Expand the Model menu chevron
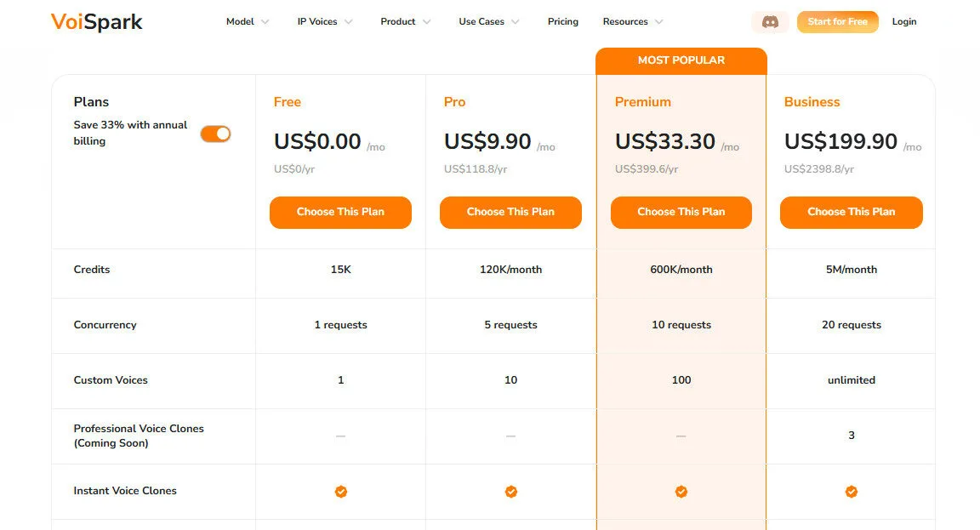The image size is (980, 530). click(265, 22)
